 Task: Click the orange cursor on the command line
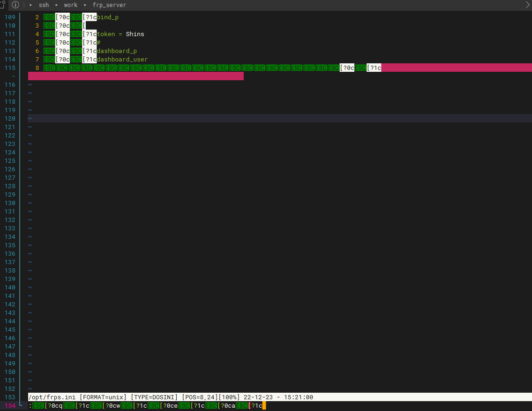264,405
